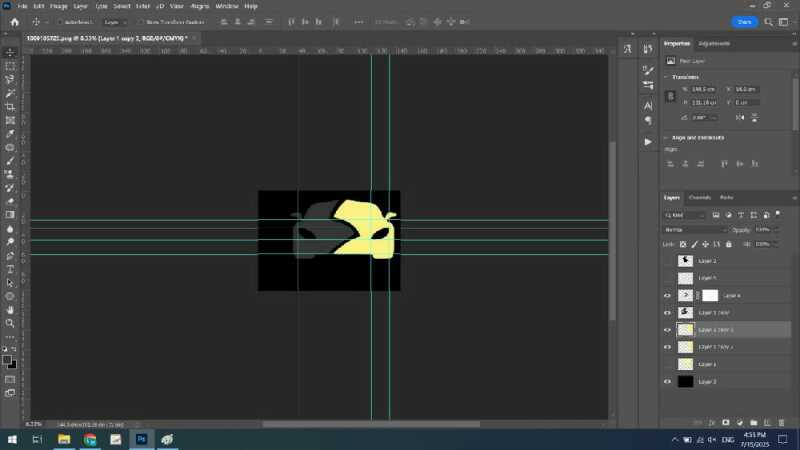Hide the bottom black-filled layer
Viewport: 800px width, 450px height.
coord(667,382)
